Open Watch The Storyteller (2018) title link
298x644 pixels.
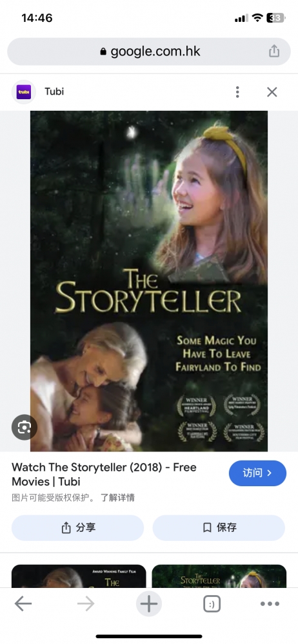[x=104, y=474]
